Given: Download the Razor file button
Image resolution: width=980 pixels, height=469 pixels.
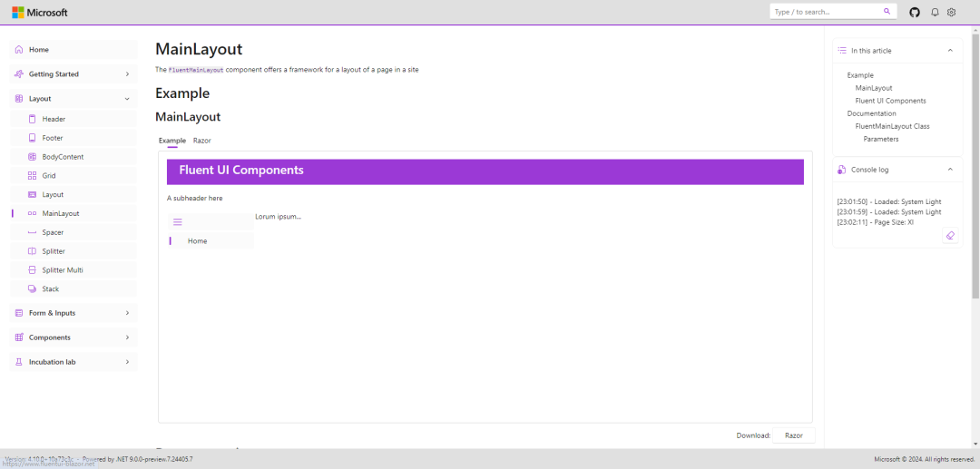Looking at the screenshot, I should click(794, 435).
